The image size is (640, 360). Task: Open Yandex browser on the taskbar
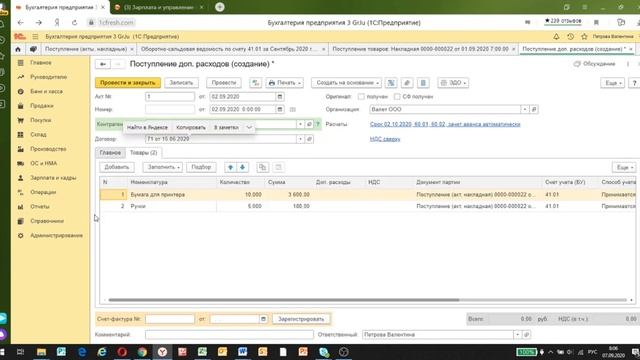162,351
